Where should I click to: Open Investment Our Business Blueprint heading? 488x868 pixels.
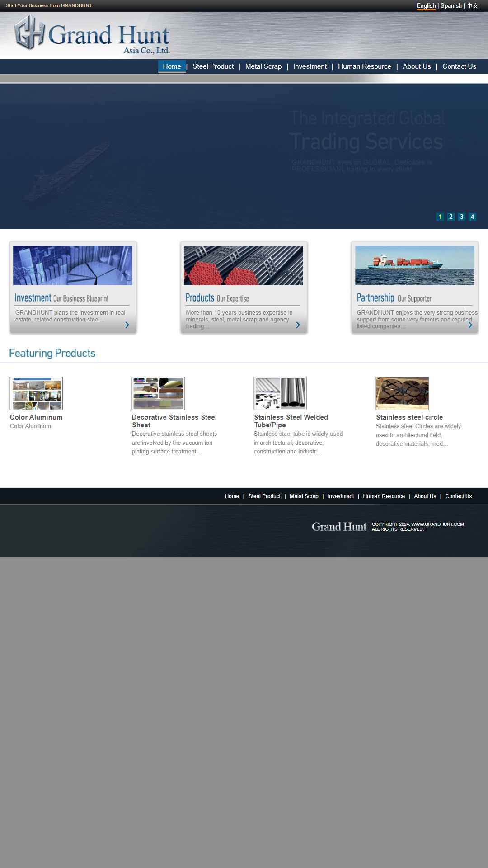(x=61, y=298)
